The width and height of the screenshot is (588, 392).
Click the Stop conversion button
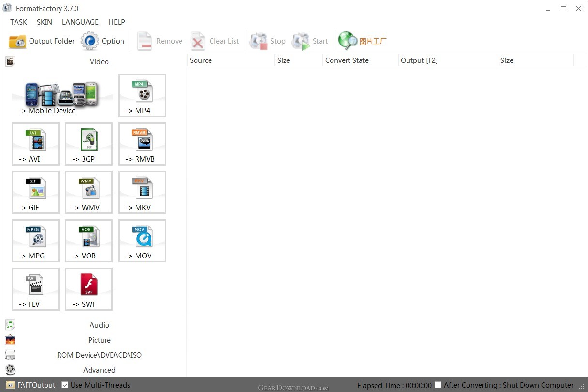268,41
